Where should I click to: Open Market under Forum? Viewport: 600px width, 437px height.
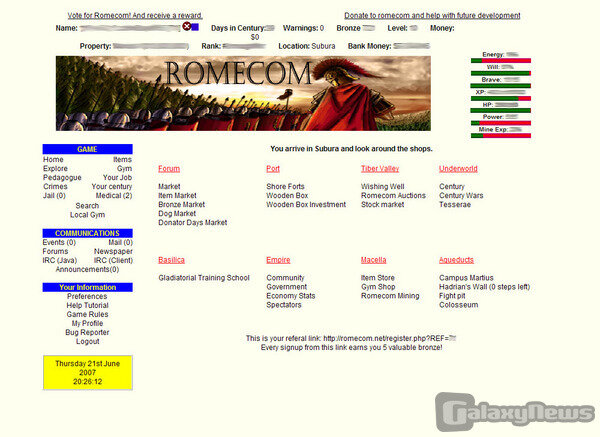169,187
